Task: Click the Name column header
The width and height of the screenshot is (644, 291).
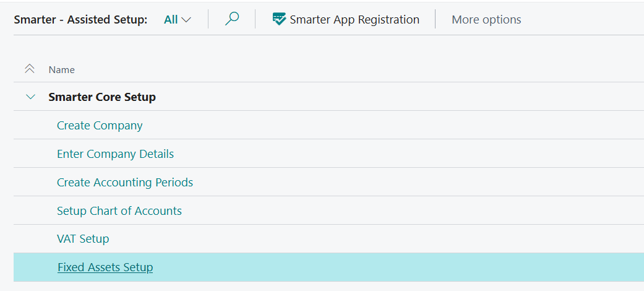Action: click(62, 70)
